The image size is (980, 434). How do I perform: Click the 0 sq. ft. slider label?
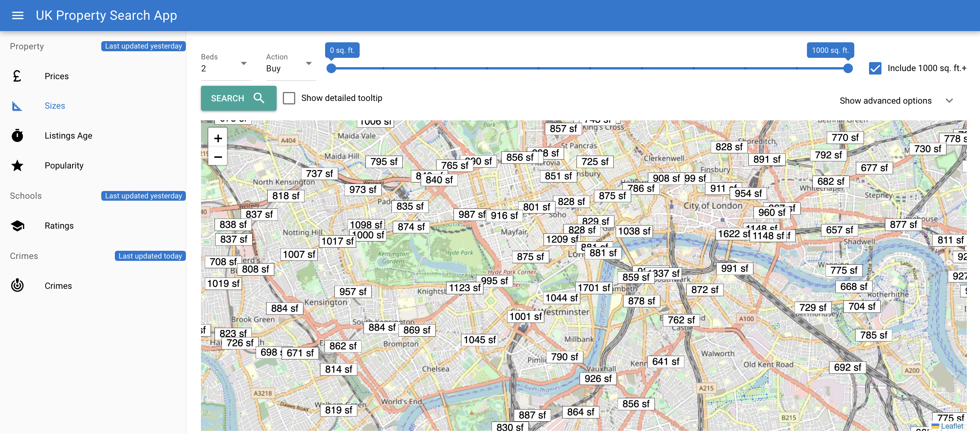[x=342, y=50]
